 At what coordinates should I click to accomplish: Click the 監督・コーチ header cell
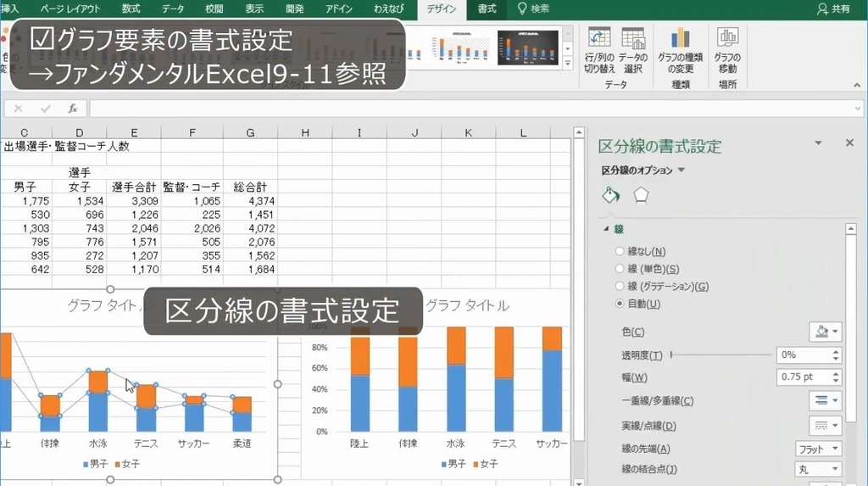[x=192, y=187]
